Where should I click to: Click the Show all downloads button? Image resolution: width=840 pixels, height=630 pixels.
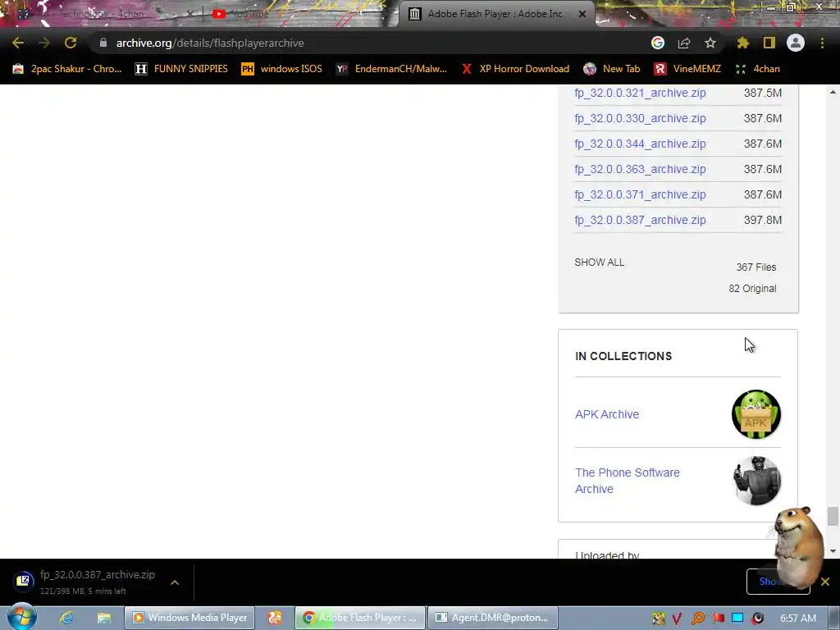coord(778,582)
